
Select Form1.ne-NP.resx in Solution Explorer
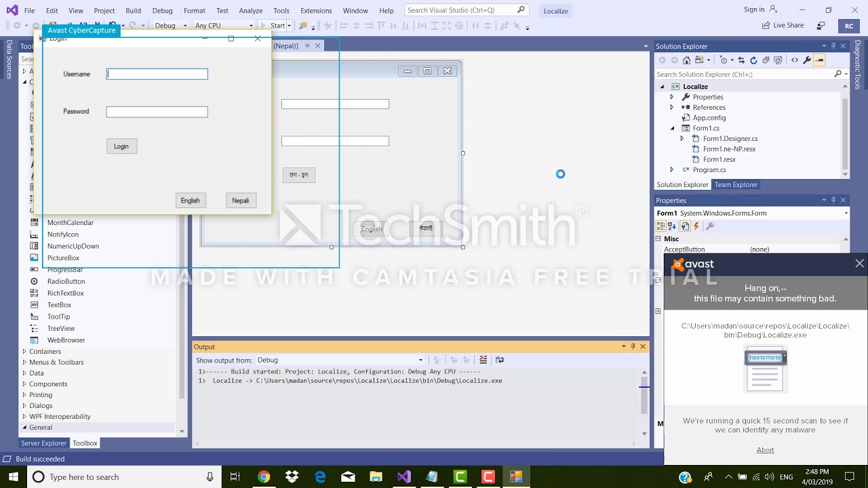(x=729, y=149)
